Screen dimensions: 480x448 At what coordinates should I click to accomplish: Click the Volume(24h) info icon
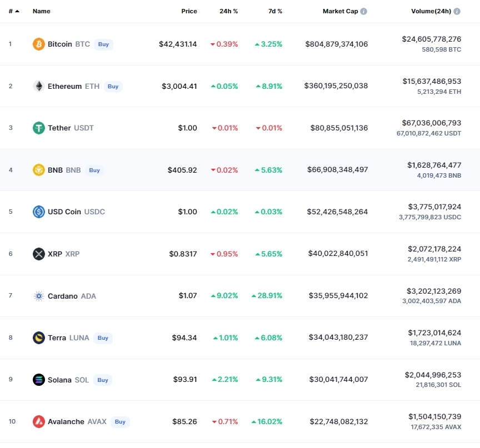click(457, 11)
